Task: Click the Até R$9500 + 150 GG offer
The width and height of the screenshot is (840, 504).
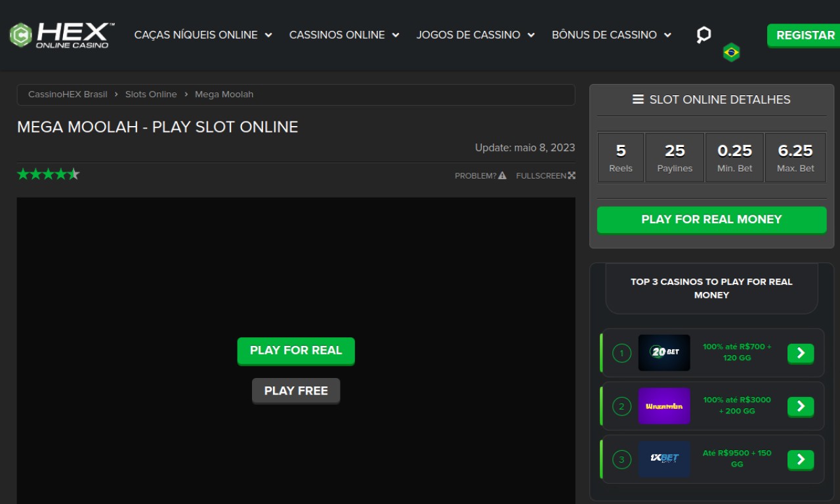Action: pos(737,459)
